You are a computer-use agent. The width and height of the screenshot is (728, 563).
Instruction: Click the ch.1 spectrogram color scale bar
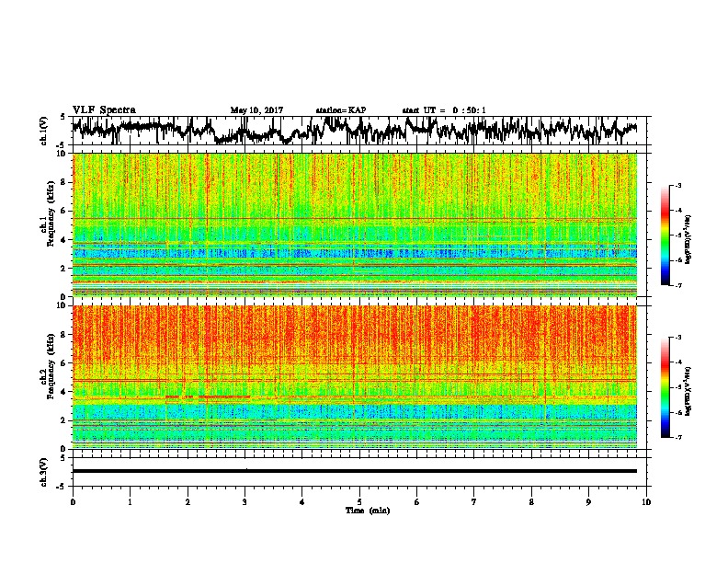(665, 236)
